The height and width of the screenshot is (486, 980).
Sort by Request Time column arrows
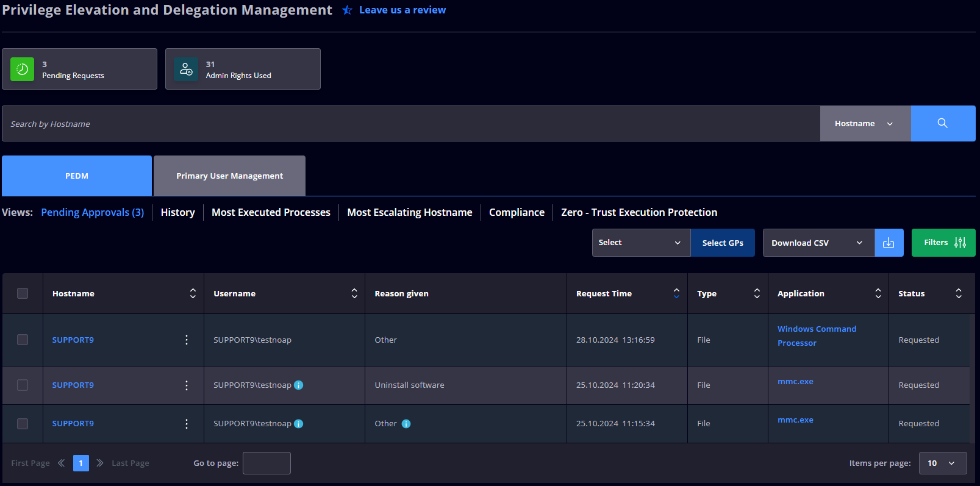click(676, 293)
